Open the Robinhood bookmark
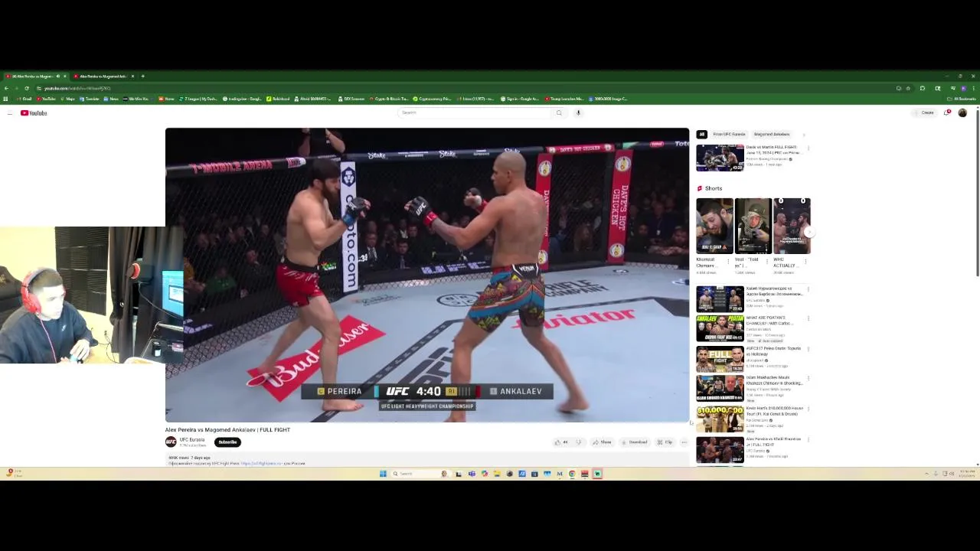This screenshot has width=980, height=551. (x=279, y=99)
